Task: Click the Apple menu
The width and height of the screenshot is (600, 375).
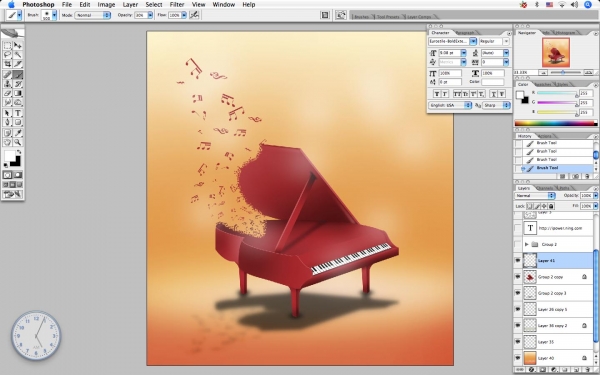Action: coord(11,5)
